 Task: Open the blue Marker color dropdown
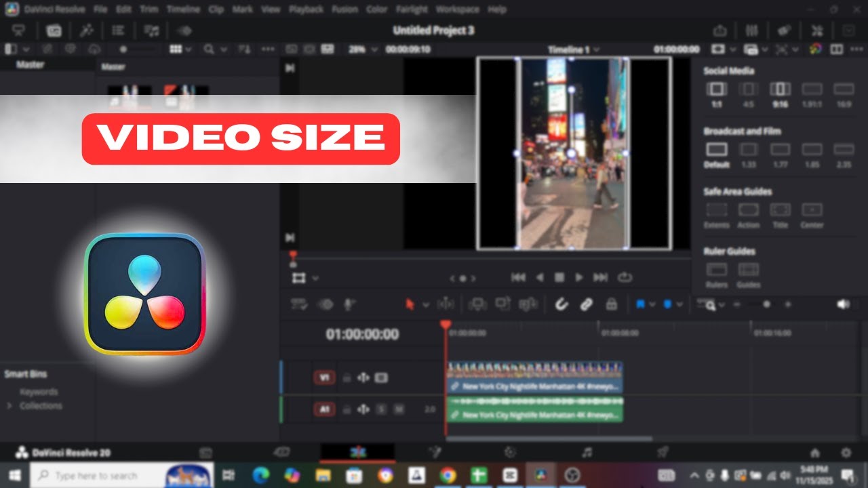click(x=680, y=305)
